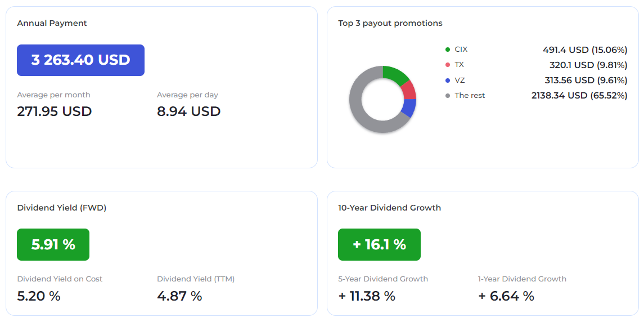Image resolution: width=644 pixels, height=322 pixels.
Task: Click the red TX donut chart segment
Action: pos(408,90)
